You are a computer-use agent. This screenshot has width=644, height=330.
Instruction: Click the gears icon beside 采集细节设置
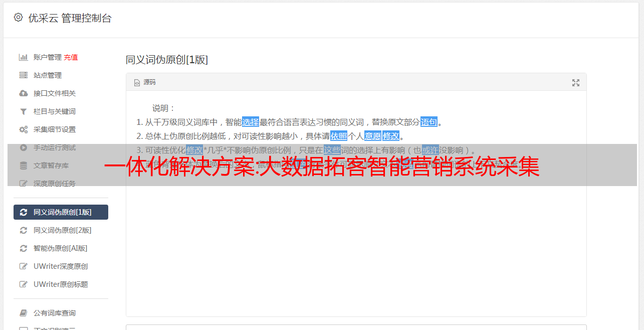coord(23,129)
